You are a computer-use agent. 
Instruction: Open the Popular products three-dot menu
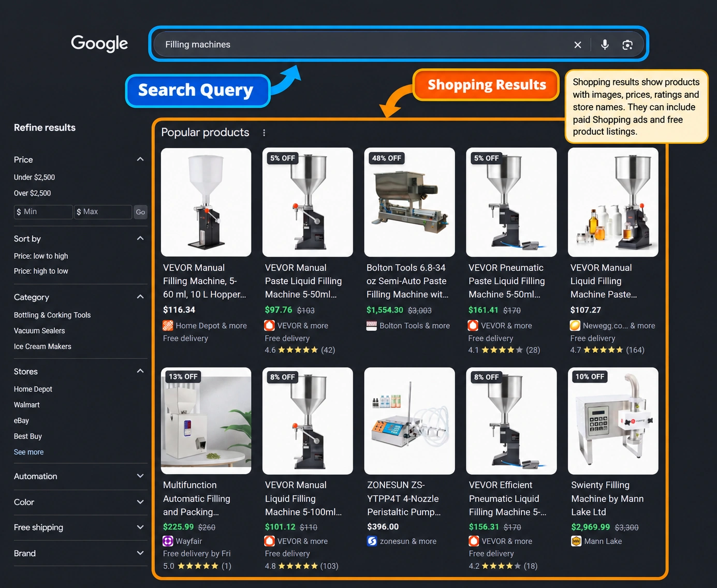click(264, 133)
